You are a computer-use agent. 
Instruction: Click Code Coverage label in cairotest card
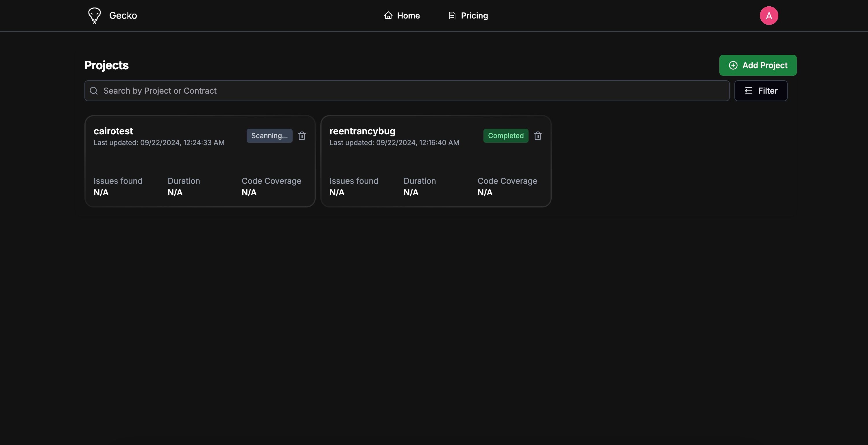(x=271, y=181)
